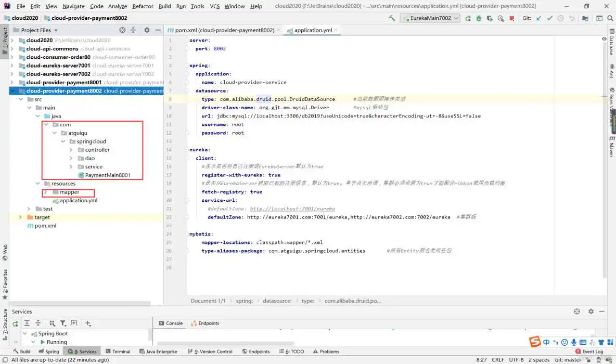Open the Navigate menu
Viewport: 616px width, 364px height.
click(x=73, y=6)
